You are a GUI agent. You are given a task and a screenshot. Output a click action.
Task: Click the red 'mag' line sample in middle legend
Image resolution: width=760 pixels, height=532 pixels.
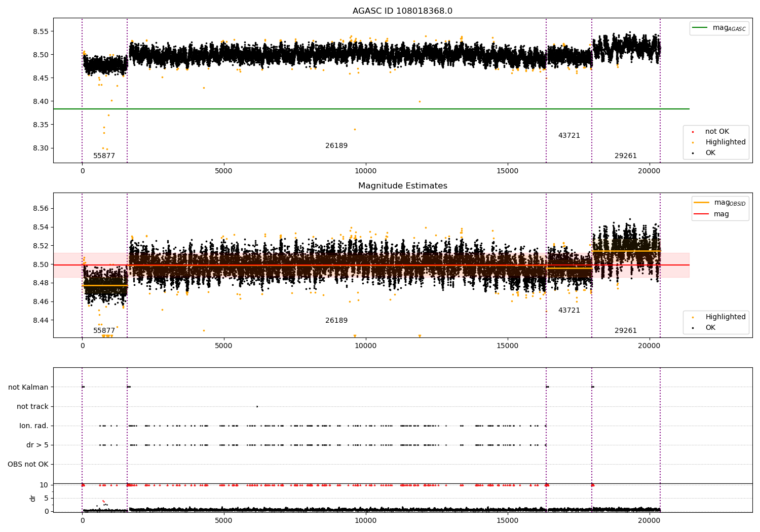[702, 214]
